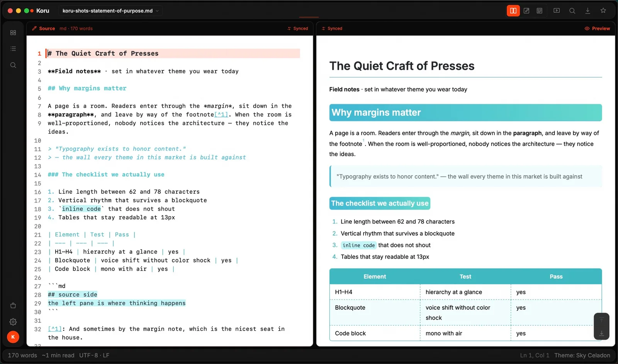Click line number 14 in gutter

(37, 175)
